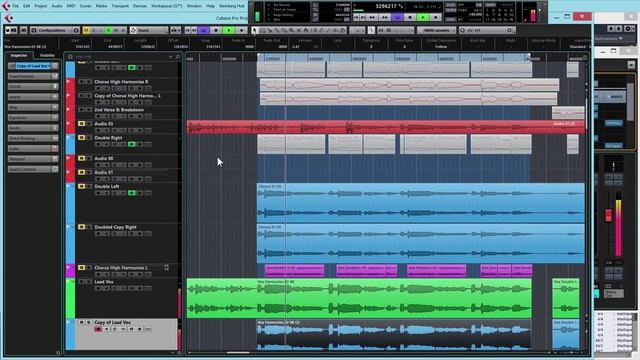Image resolution: width=640 pixels, height=360 pixels.
Task: Toggle mute on Audio 03 track
Action: [x=81, y=123]
